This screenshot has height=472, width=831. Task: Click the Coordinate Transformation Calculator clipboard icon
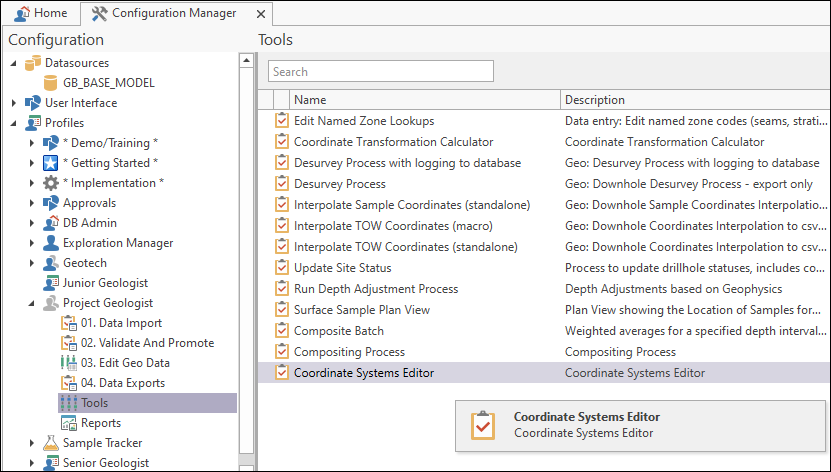coord(282,142)
